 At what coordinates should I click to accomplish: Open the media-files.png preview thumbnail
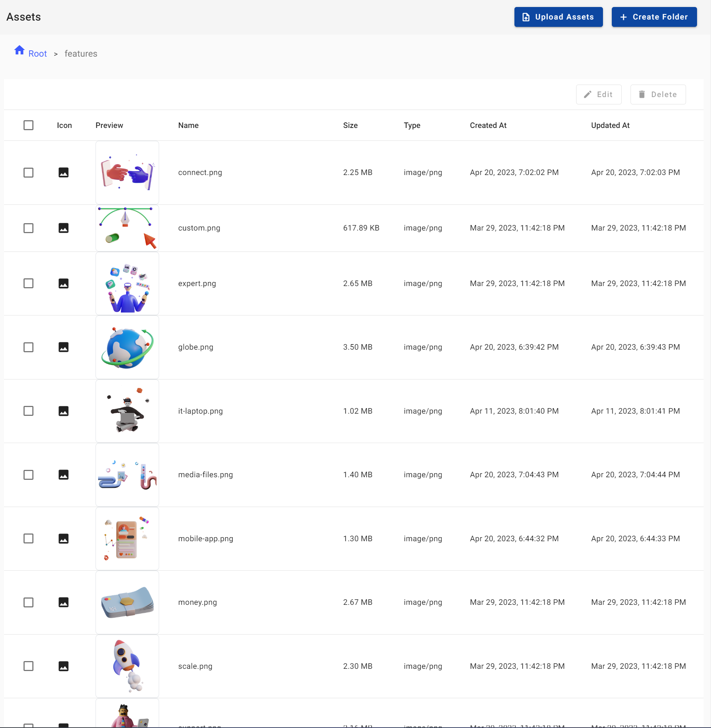tap(128, 475)
